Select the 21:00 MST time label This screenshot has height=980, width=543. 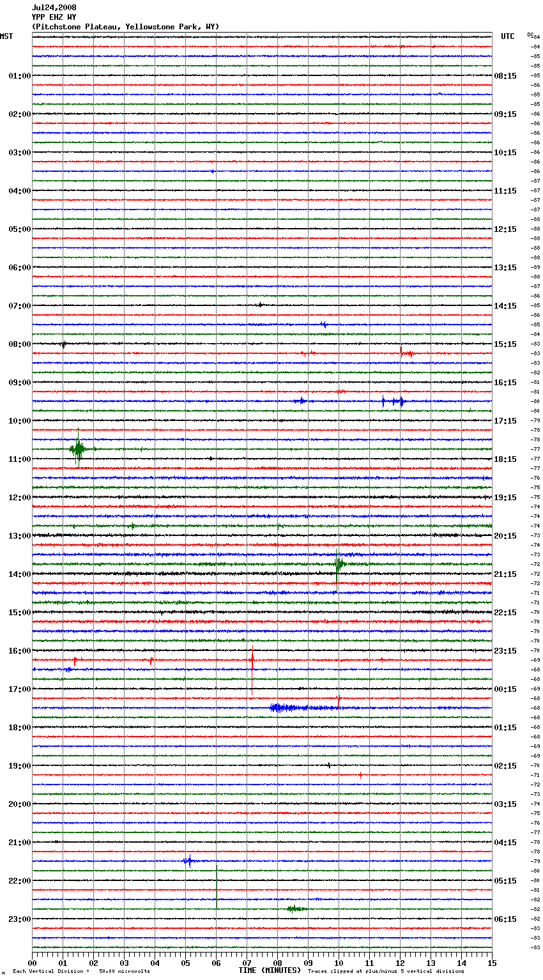(x=20, y=843)
